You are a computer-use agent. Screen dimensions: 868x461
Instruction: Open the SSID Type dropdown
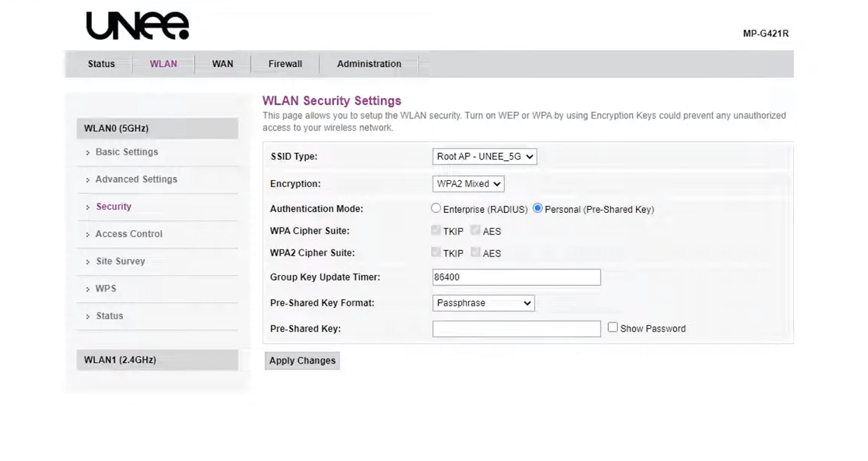click(x=484, y=156)
